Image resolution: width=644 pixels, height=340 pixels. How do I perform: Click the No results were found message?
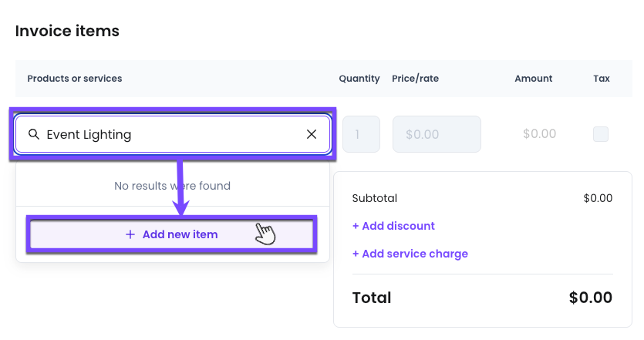click(172, 186)
